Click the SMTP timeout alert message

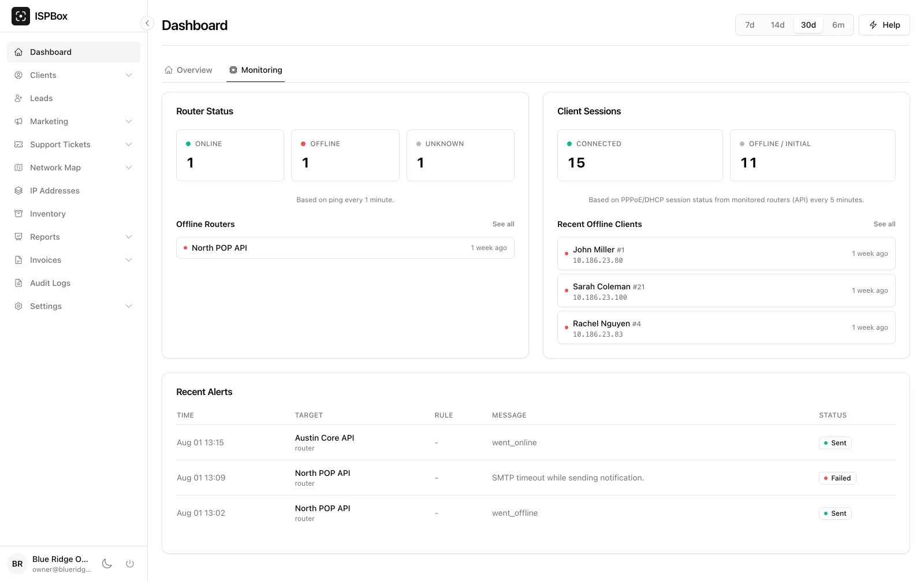[568, 478]
